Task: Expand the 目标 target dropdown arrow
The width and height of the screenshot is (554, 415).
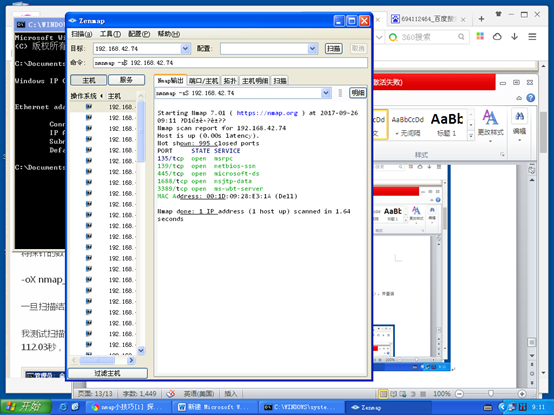Action: [x=185, y=48]
